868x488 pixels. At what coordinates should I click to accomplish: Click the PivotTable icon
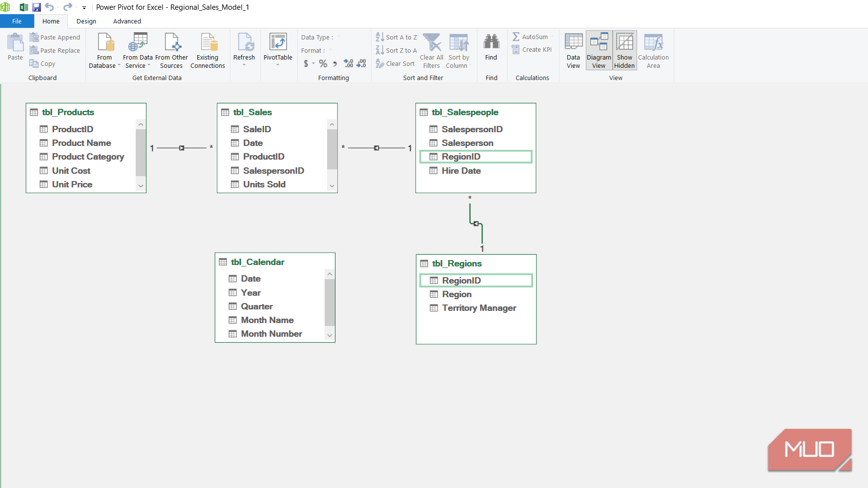pyautogui.click(x=278, y=42)
